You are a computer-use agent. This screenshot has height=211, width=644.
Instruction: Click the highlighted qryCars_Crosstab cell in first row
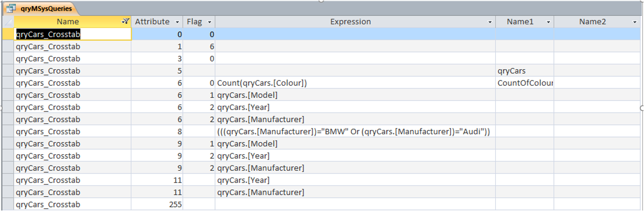pos(73,34)
